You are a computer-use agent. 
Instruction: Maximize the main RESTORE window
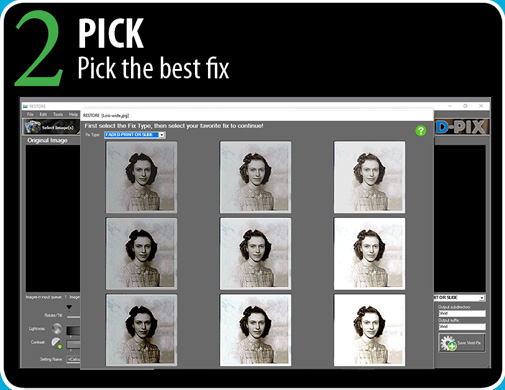tap(465, 106)
